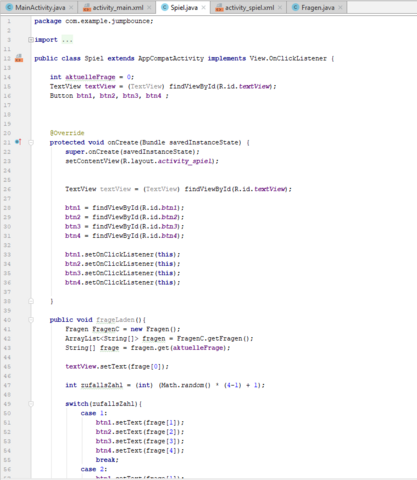This screenshot has height=480, width=417.
Task: Click the package declaration line
Action: tap(94, 21)
